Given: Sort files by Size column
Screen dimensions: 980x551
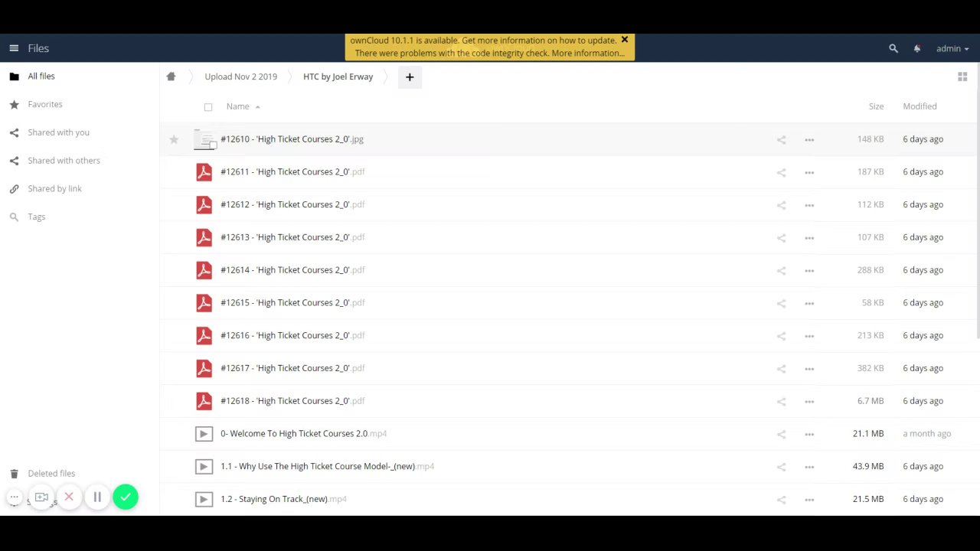Looking at the screenshot, I should [x=876, y=106].
